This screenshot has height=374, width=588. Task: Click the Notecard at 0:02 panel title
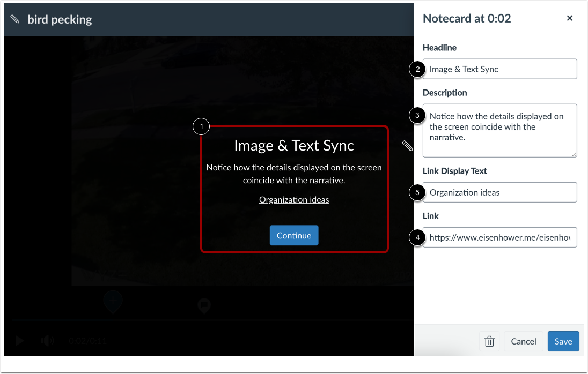click(x=467, y=18)
